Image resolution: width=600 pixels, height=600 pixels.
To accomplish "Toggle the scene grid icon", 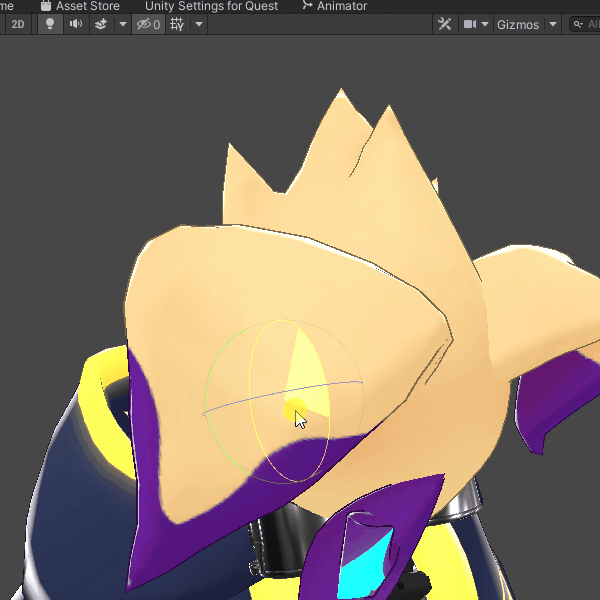I will click(x=177, y=24).
